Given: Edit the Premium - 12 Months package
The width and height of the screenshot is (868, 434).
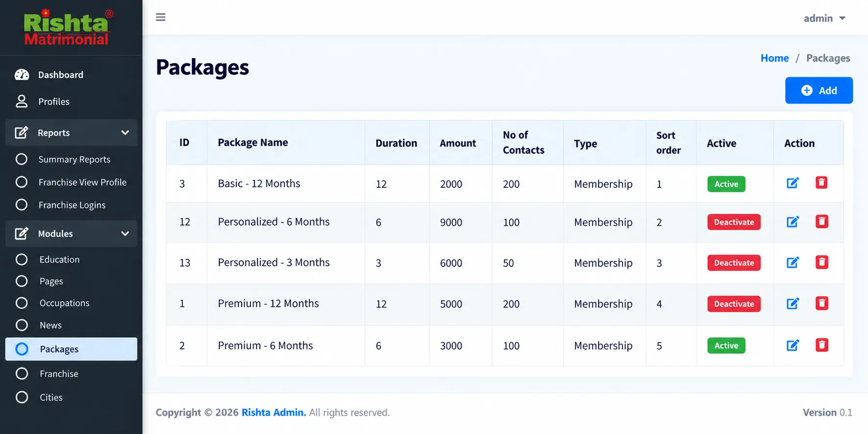Looking at the screenshot, I should click(x=793, y=303).
